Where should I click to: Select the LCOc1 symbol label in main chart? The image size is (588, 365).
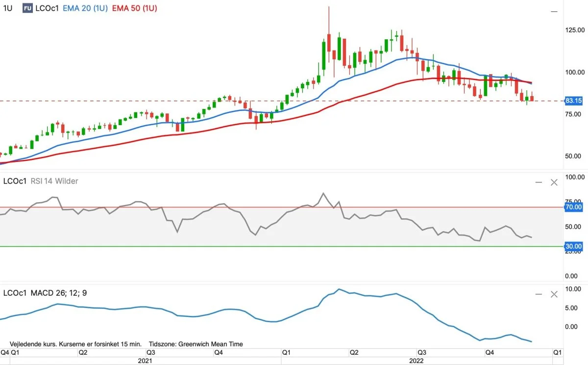pos(48,8)
